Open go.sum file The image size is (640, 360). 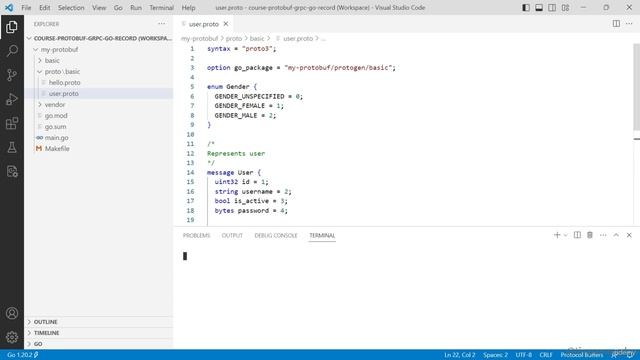coord(98,127)
